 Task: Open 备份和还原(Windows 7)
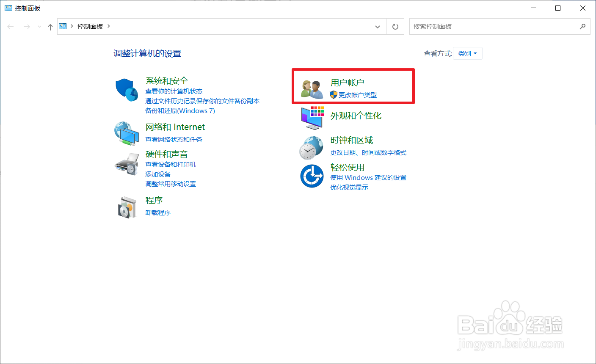(x=180, y=110)
